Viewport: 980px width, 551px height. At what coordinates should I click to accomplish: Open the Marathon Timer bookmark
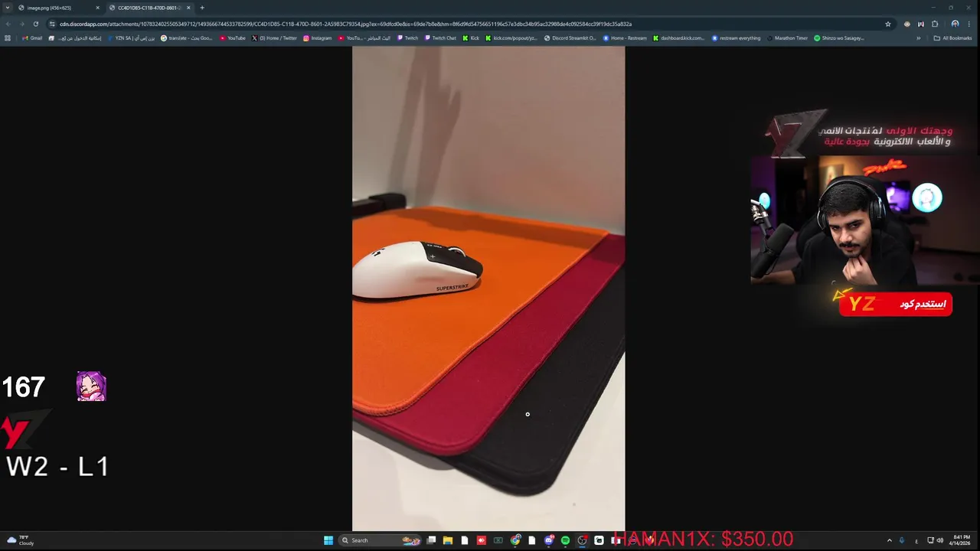click(787, 37)
